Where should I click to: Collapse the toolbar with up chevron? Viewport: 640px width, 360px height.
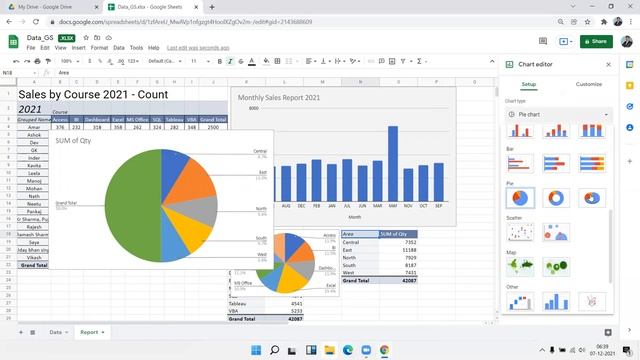492,61
